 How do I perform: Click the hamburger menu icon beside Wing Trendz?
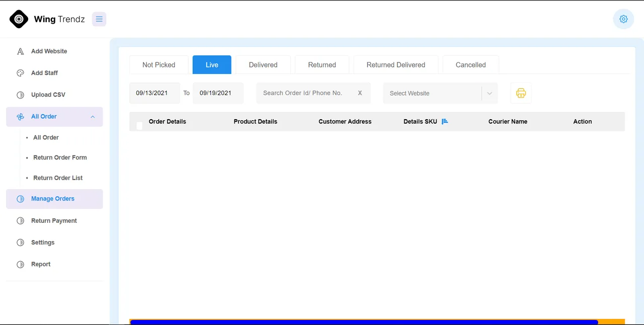(x=99, y=19)
